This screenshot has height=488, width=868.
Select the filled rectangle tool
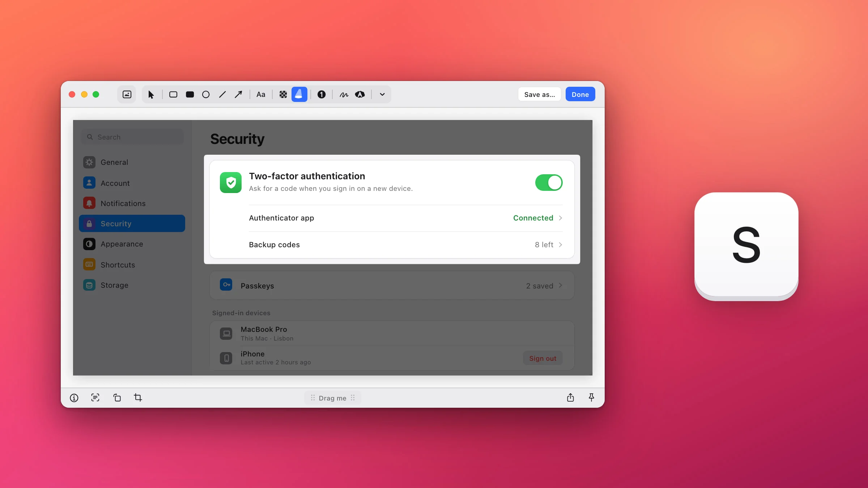pyautogui.click(x=190, y=94)
